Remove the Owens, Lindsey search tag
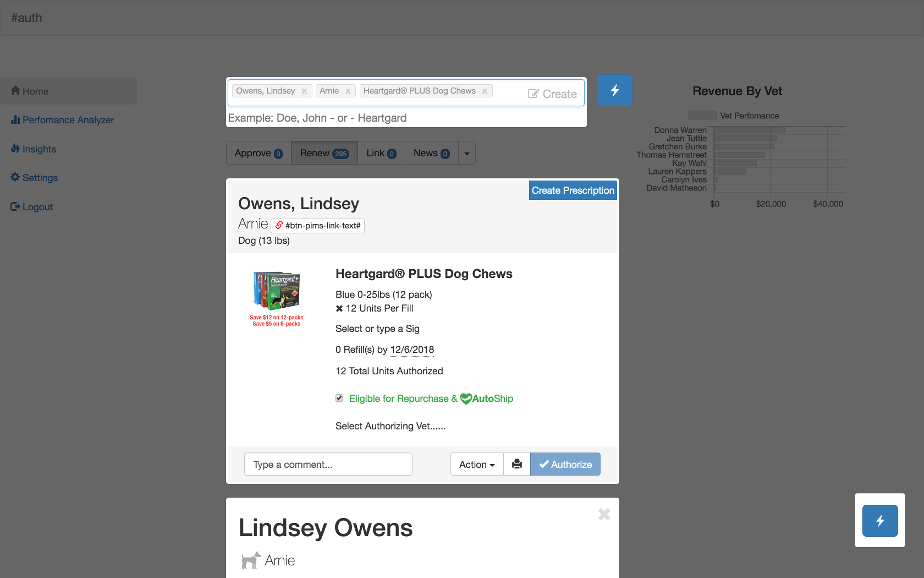This screenshot has width=924, height=578. pos(304,91)
